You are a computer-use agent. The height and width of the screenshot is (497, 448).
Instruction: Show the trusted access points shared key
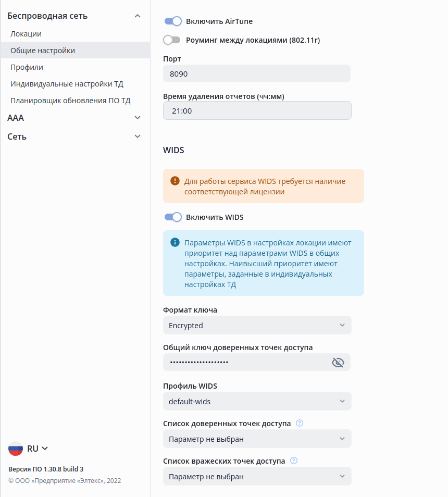point(338,363)
